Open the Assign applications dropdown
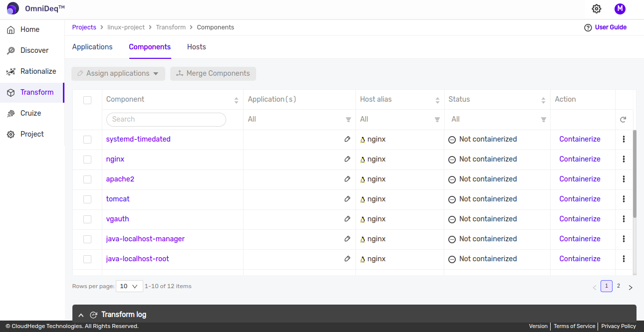This screenshot has width=644, height=332. coord(118,73)
